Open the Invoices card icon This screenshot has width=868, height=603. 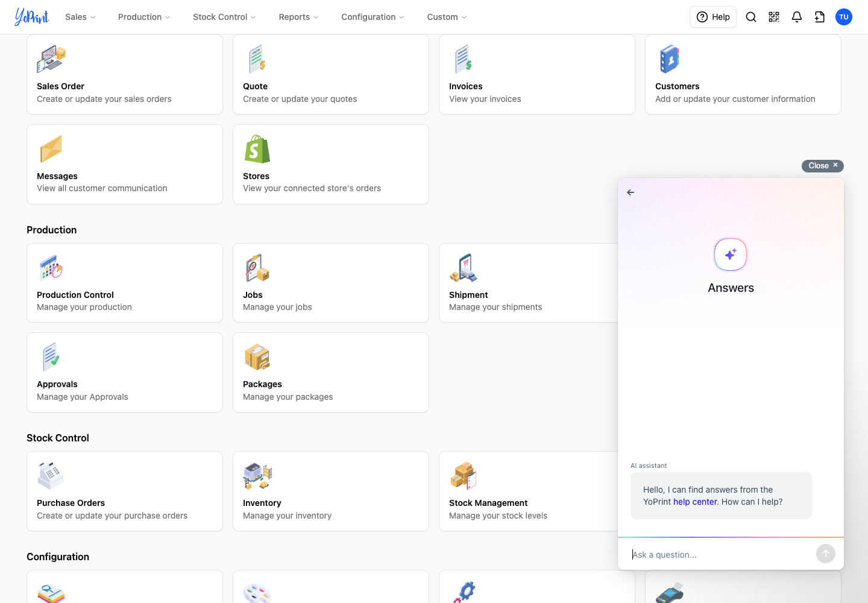[463, 59]
